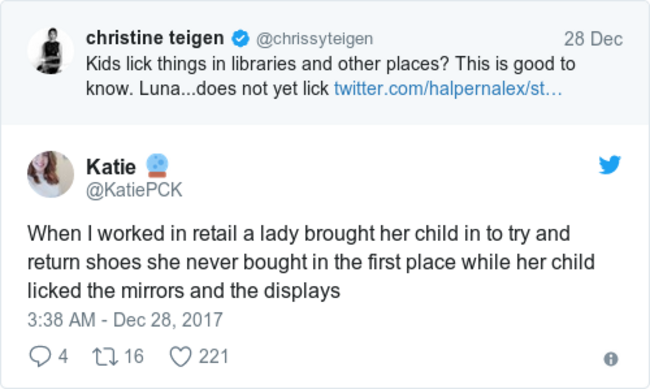The height and width of the screenshot is (389, 650).
Task: Click the 221 likes count
Action: pyautogui.click(x=213, y=357)
